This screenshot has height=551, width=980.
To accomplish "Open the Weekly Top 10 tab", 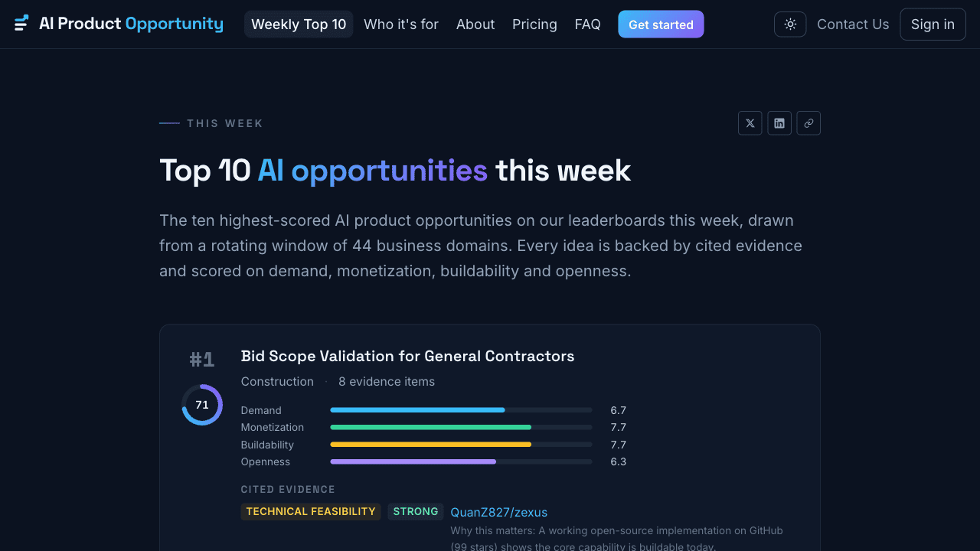I will [x=299, y=24].
